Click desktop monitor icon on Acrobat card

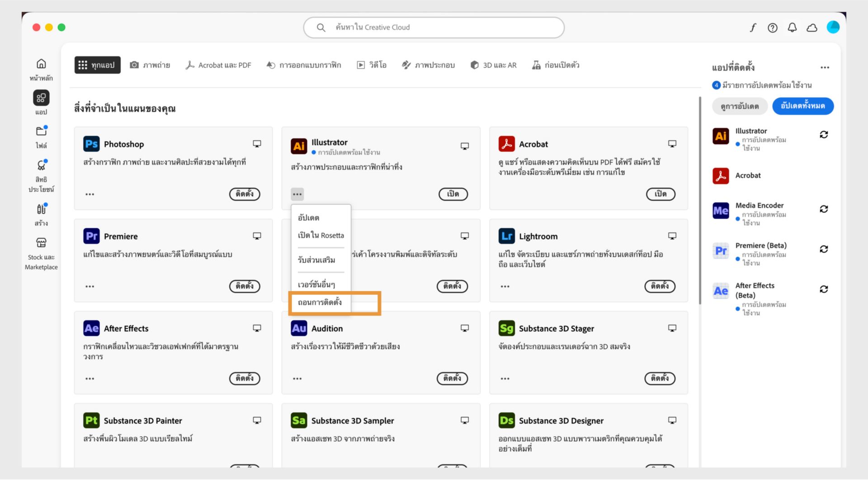(x=672, y=144)
